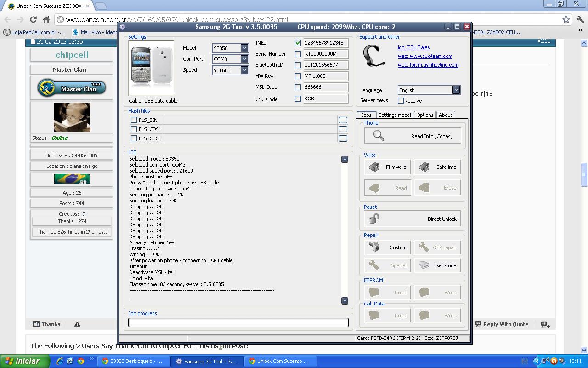
Task: Switch to the Jobs tab
Action: pyautogui.click(x=366, y=115)
